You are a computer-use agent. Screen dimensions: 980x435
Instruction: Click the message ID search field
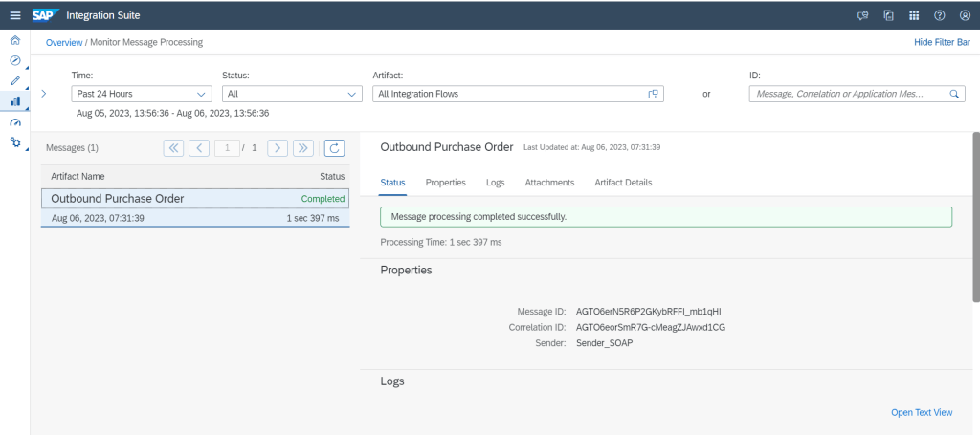847,94
